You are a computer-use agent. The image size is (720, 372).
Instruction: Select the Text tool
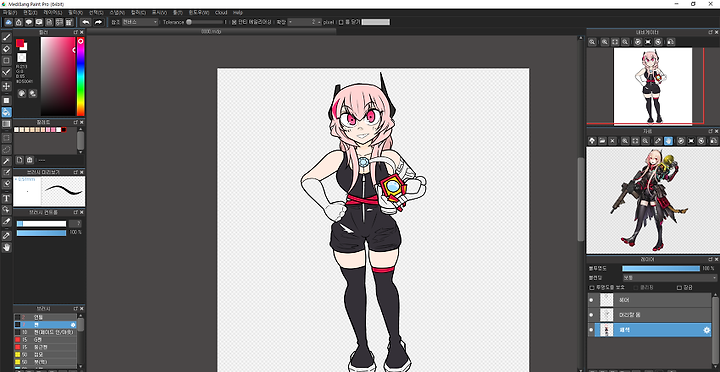(x=6, y=198)
